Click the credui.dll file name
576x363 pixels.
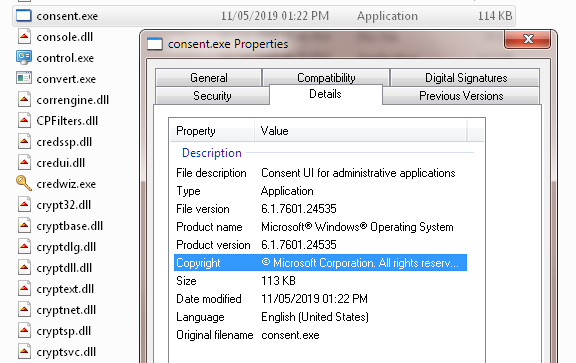[61, 163]
